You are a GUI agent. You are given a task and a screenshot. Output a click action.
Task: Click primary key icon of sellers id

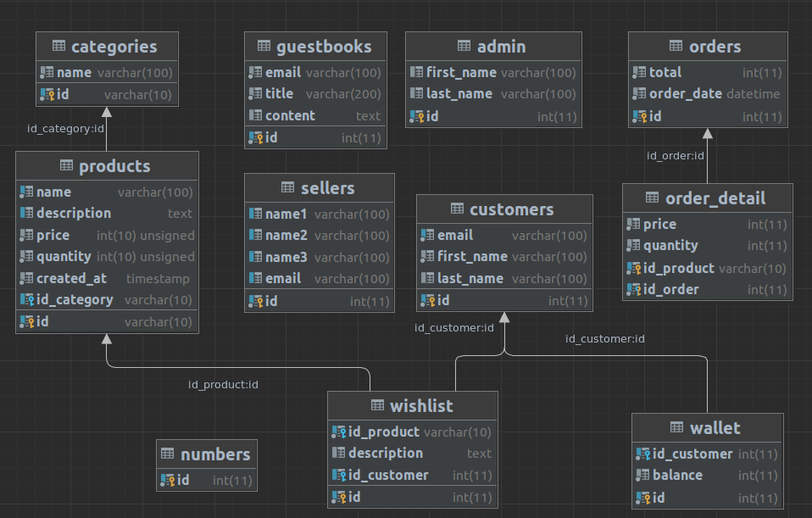[256, 301]
